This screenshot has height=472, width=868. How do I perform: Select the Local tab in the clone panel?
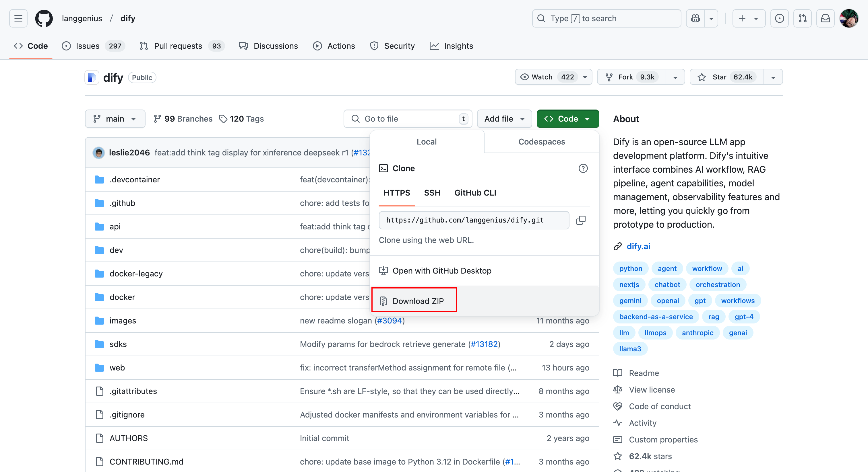[x=427, y=142]
